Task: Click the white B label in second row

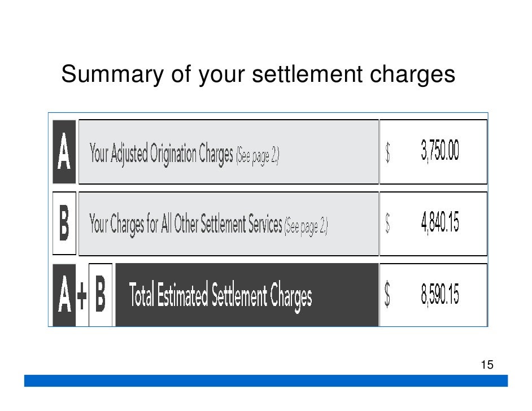Action: pos(64,223)
